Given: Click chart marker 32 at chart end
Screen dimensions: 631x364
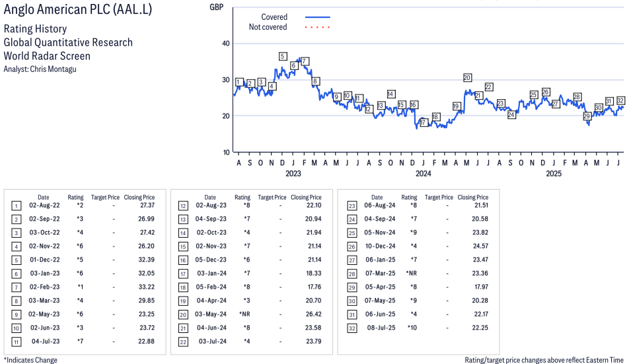Looking at the screenshot, I should pos(620,101).
